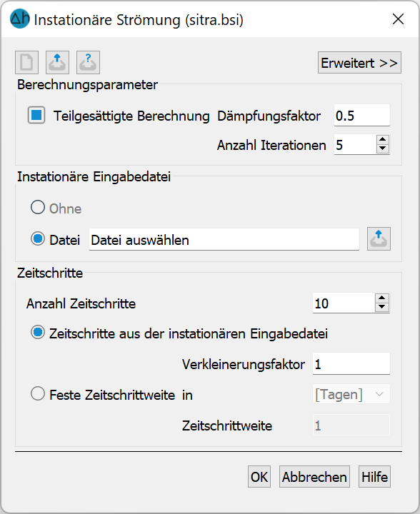This screenshot has height=514, width=420.
Task: Click the new blank file icon
Action: (x=26, y=62)
